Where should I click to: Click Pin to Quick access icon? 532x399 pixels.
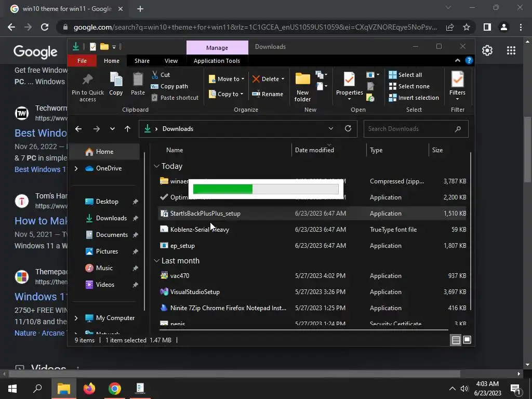coord(87,80)
